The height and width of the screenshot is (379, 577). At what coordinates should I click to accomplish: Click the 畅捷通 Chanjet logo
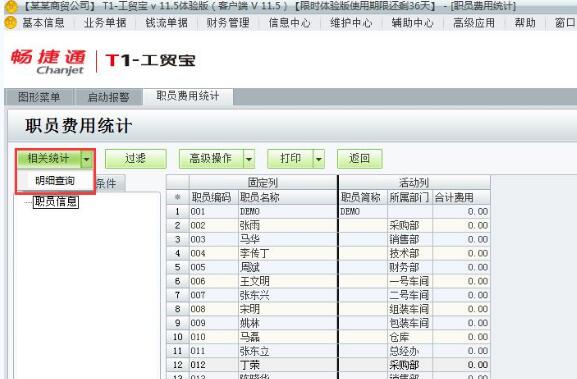coord(48,61)
